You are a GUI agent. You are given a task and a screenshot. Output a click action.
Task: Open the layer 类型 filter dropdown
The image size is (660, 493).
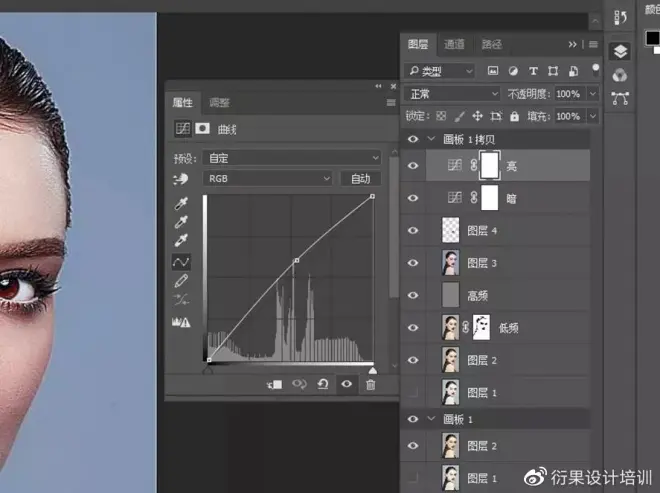[439, 71]
